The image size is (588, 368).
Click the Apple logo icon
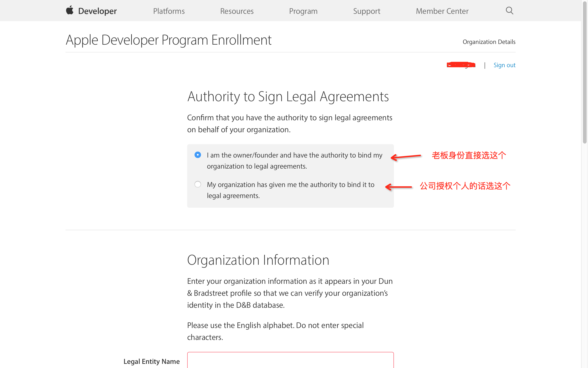(x=70, y=10)
